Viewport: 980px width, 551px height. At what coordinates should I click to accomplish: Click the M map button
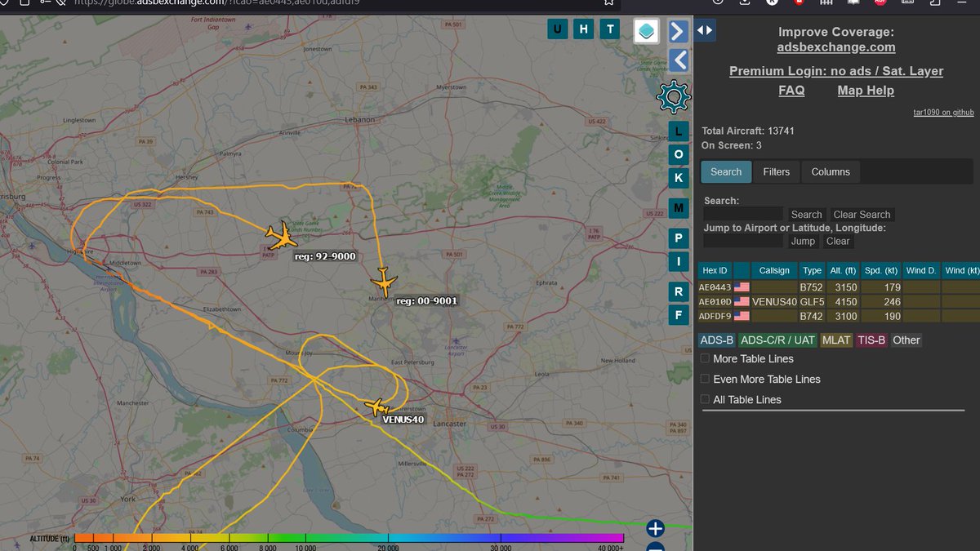[x=679, y=208]
